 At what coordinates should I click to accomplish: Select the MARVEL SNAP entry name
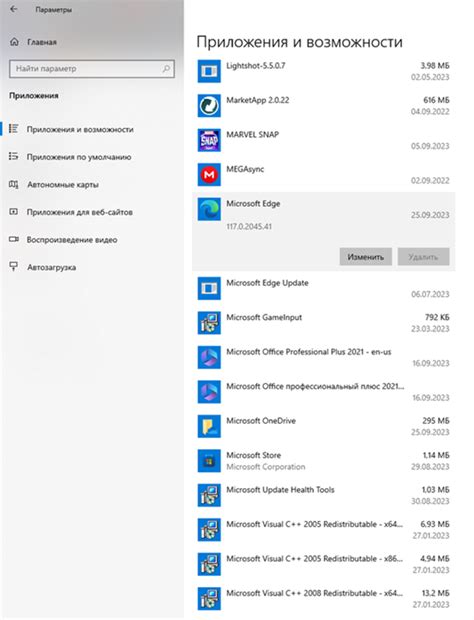[252, 134]
